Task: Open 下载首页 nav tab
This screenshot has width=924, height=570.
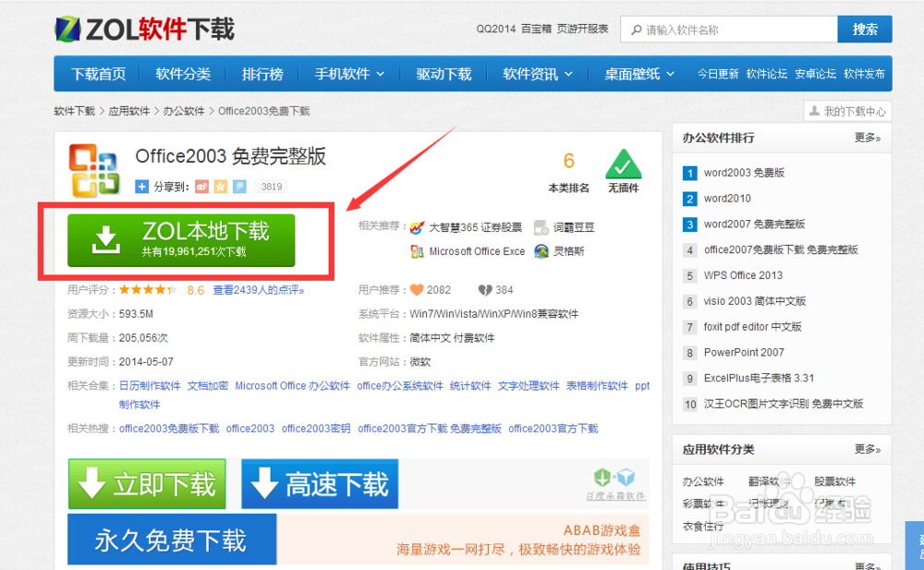Action: tap(99, 74)
